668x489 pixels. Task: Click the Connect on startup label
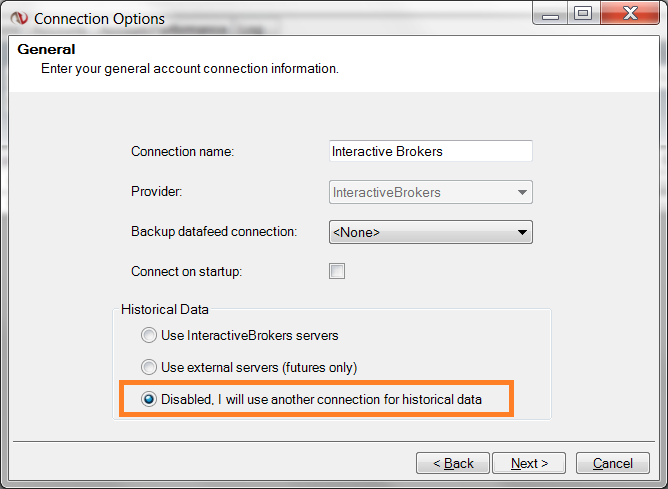tap(187, 271)
